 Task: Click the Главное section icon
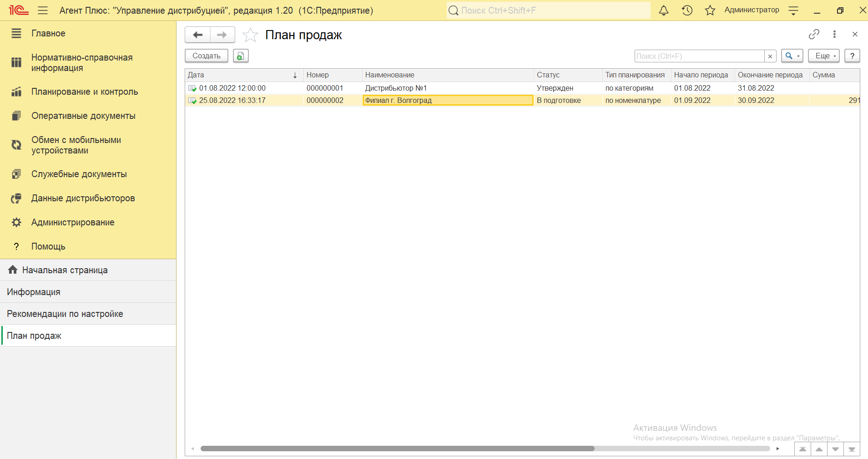pyautogui.click(x=16, y=33)
